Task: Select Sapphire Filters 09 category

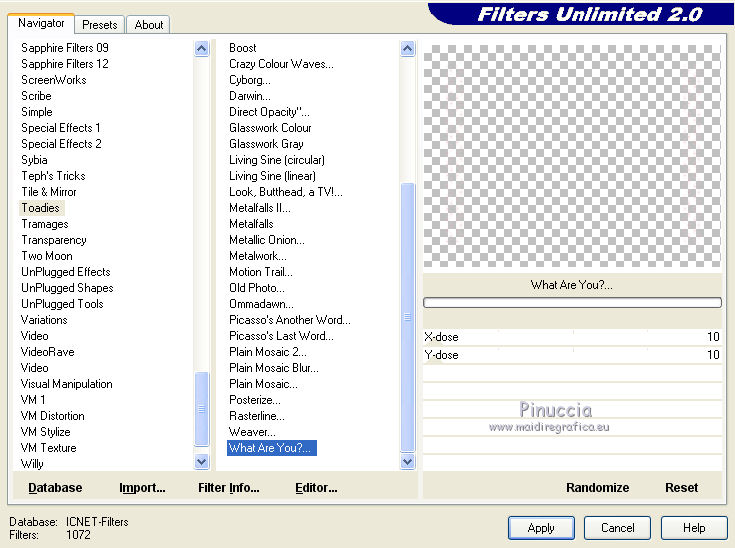Action: [x=65, y=48]
